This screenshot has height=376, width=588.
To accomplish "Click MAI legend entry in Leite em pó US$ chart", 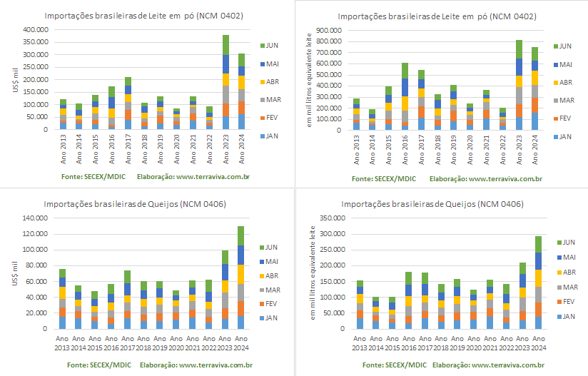I will [x=270, y=64].
